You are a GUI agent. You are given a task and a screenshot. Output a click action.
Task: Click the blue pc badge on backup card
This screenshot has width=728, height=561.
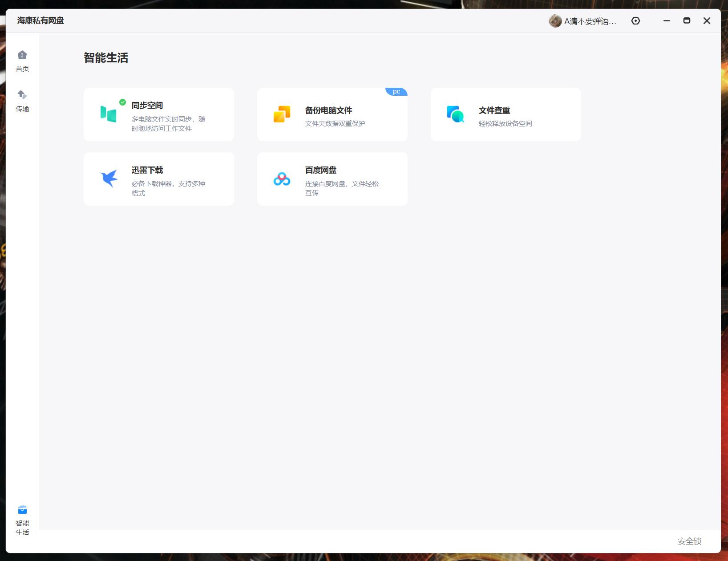pos(396,92)
